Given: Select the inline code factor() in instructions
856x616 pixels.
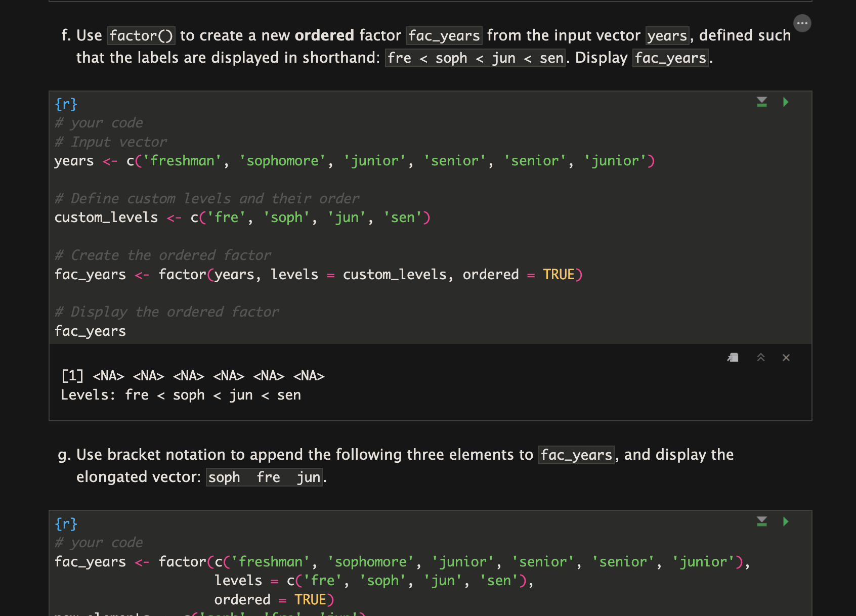Looking at the screenshot, I should [x=141, y=35].
